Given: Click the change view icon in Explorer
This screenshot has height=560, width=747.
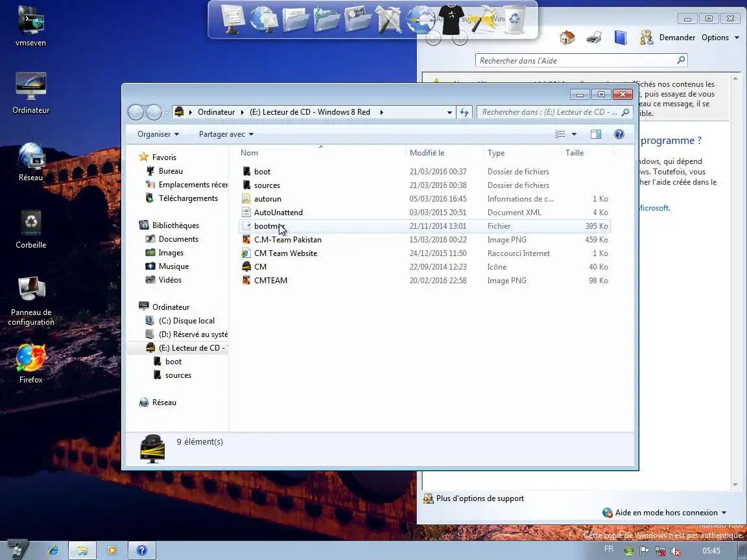Looking at the screenshot, I should coord(560,134).
